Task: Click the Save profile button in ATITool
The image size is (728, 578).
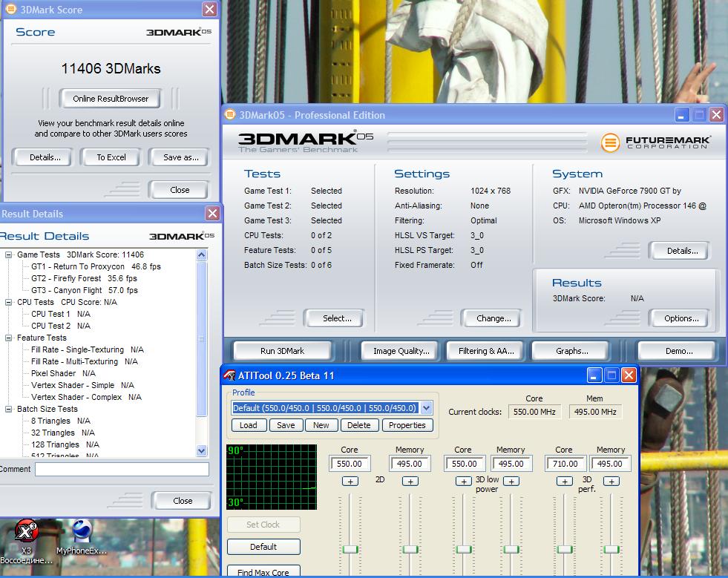Action: point(286,425)
